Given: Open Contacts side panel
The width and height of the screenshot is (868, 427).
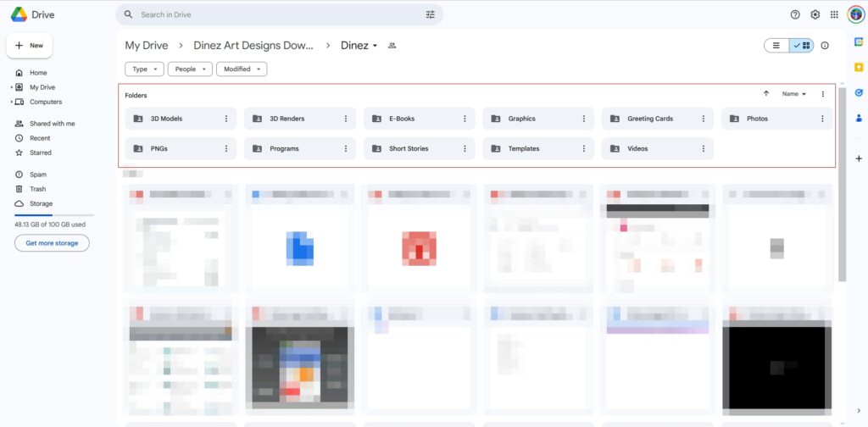Looking at the screenshot, I should pos(859,118).
